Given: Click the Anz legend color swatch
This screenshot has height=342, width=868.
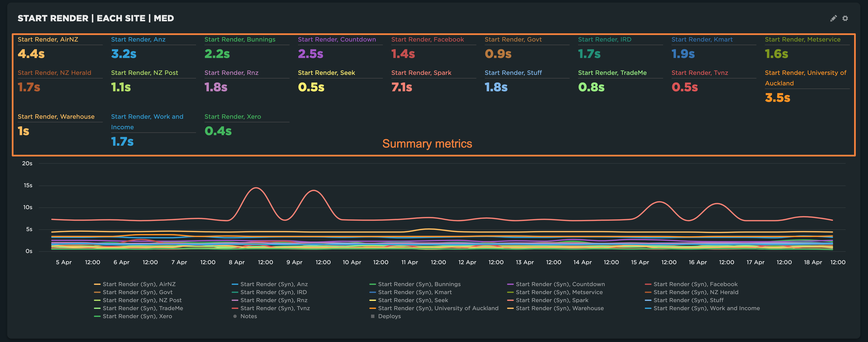Looking at the screenshot, I should (235, 284).
